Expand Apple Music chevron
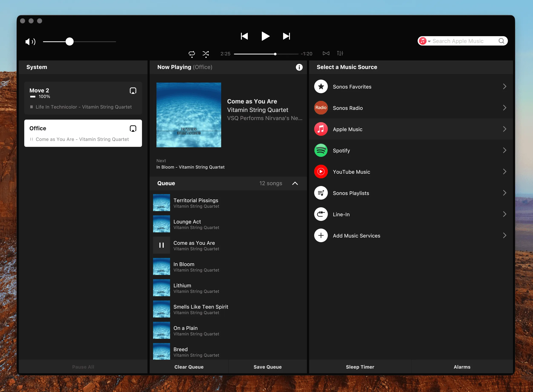 [504, 129]
